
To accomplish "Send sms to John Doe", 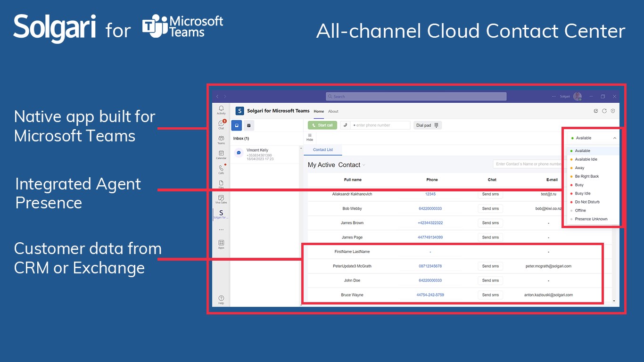I will [x=490, y=280].
